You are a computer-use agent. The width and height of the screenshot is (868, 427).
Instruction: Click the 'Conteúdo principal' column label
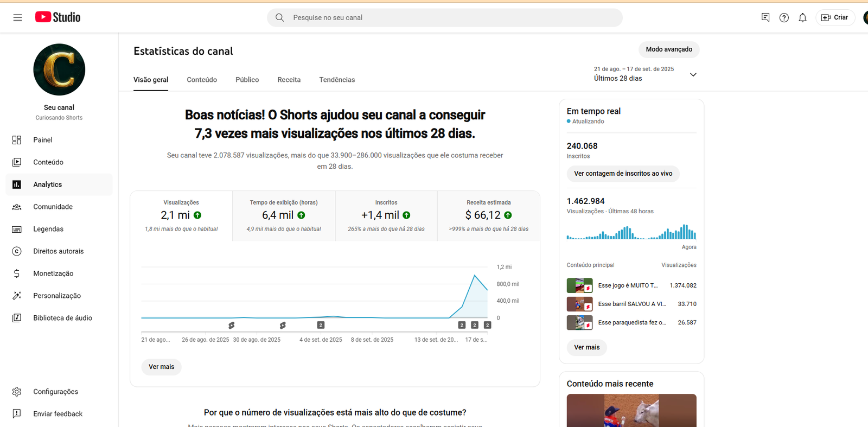tap(591, 265)
